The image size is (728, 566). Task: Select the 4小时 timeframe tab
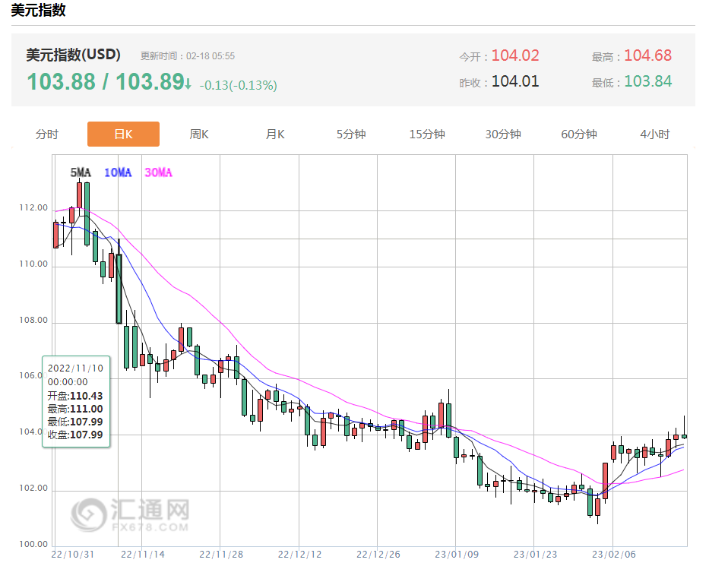655,134
